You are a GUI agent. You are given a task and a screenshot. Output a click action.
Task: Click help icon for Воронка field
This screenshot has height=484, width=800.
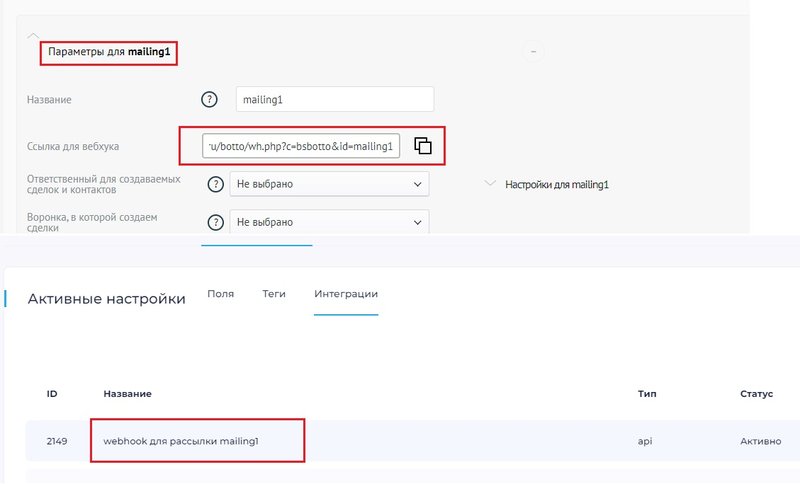click(215, 223)
